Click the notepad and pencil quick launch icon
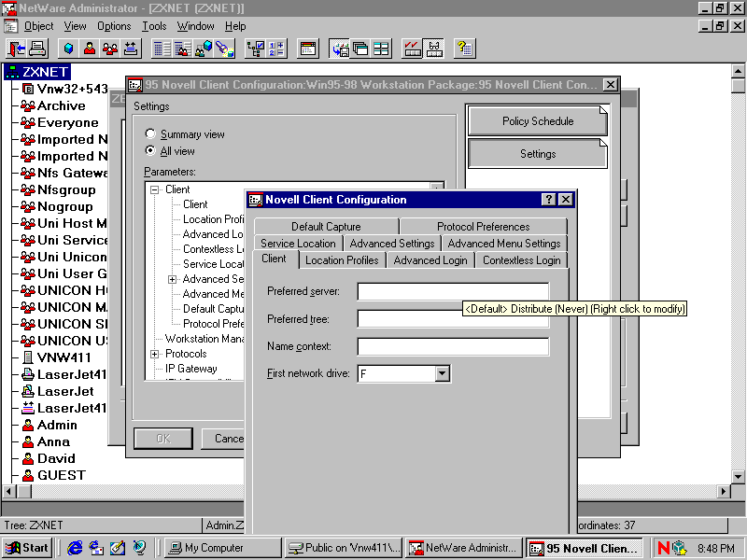This screenshot has height=560, width=747. 118,548
